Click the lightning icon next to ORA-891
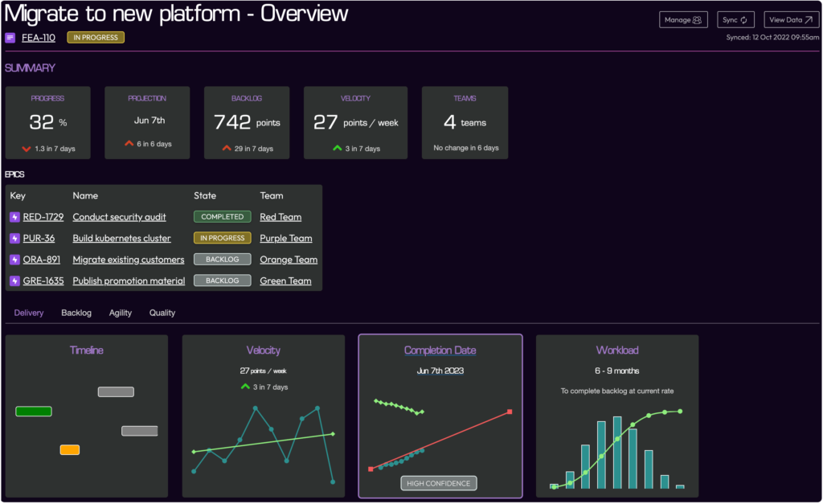This screenshot has width=823, height=504. click(x=14, y=260)
